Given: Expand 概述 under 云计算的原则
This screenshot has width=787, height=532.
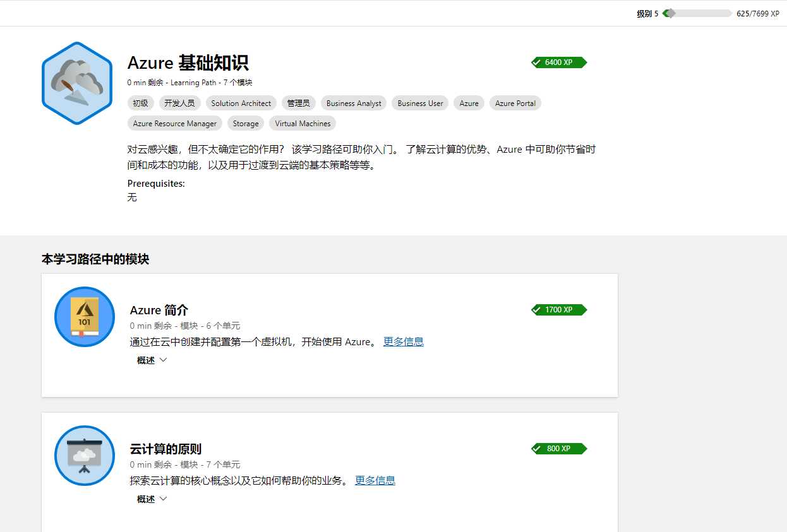Looking at the screenshot, I should point(152,499).
